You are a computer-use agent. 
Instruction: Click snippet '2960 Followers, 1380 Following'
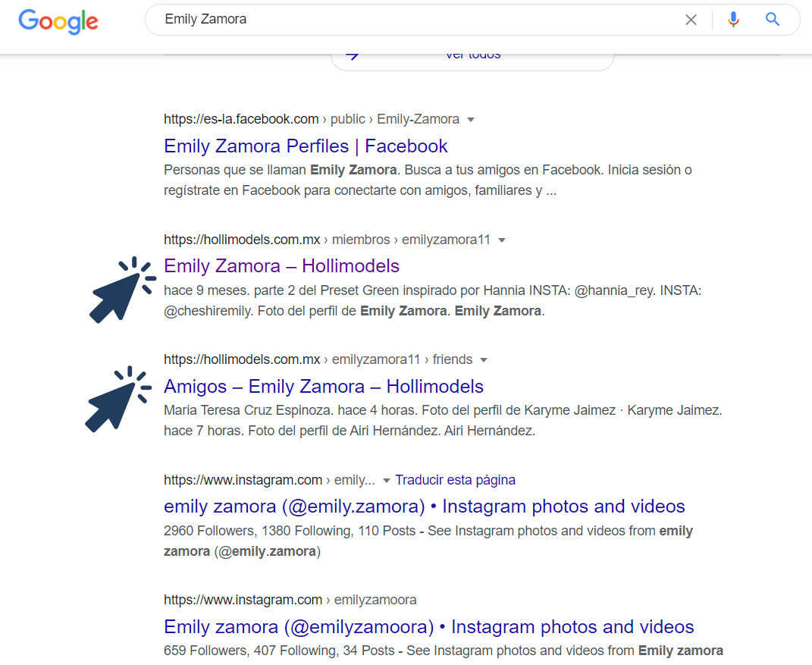tap(428, 541)
